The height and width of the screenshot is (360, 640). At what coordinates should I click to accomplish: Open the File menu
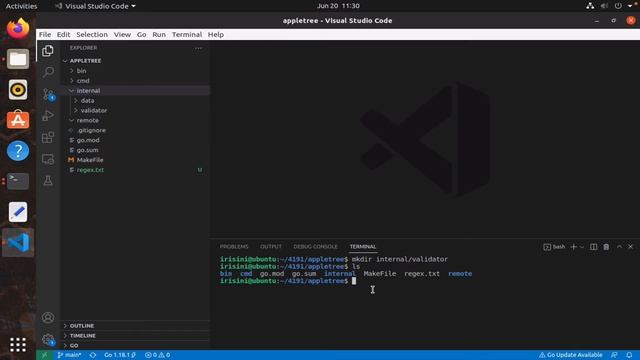[45, 35]
